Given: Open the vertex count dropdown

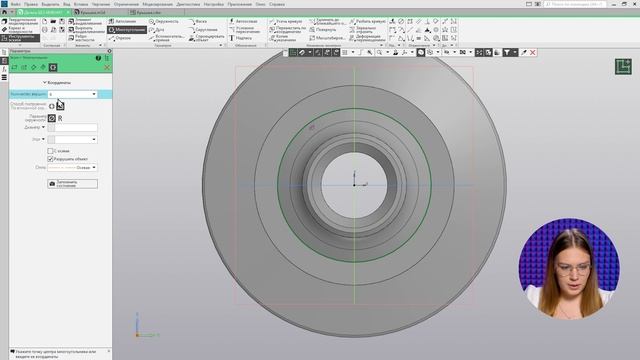Looking at the screenshot, I should (94, 94).
